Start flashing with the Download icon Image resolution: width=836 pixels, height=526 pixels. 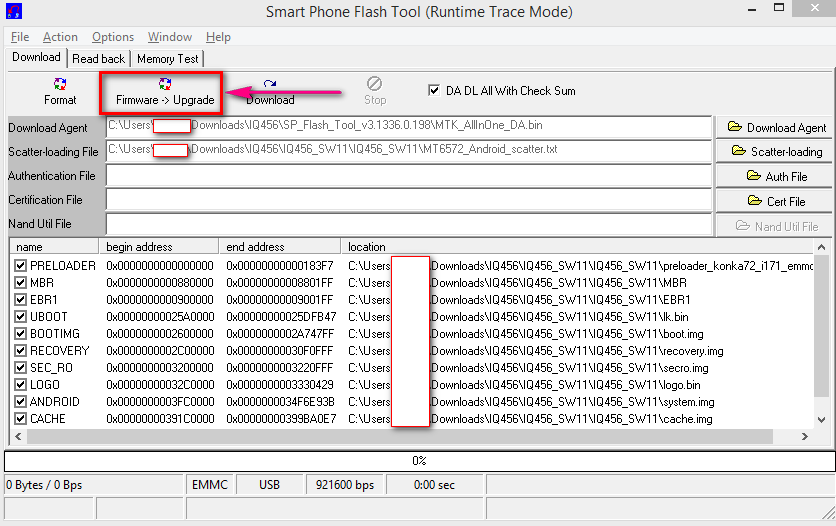tap(270, 92)
